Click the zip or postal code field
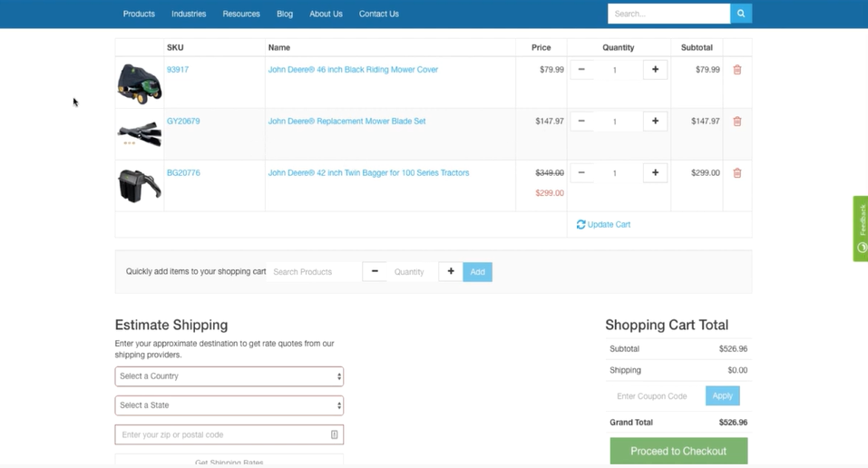 229,434
